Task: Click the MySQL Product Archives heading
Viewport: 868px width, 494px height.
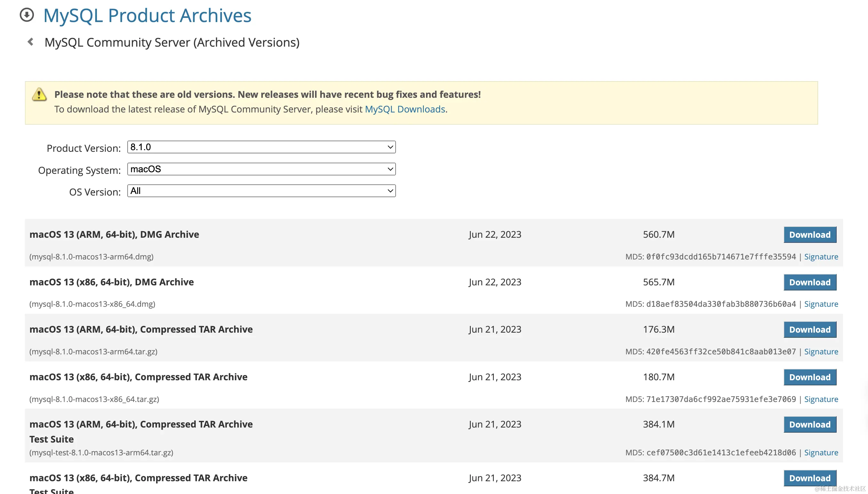Action: [x=147, y=16]
